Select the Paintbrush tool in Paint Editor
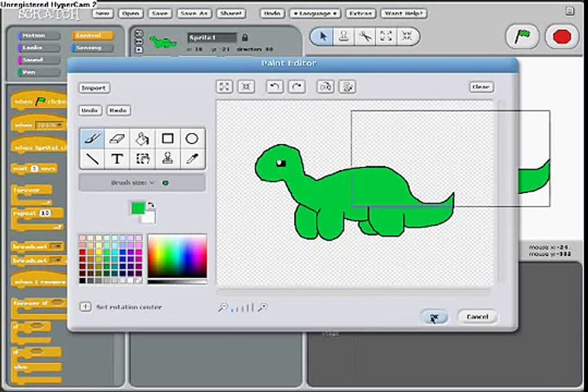The image size is (588, 392). [92, 138]
